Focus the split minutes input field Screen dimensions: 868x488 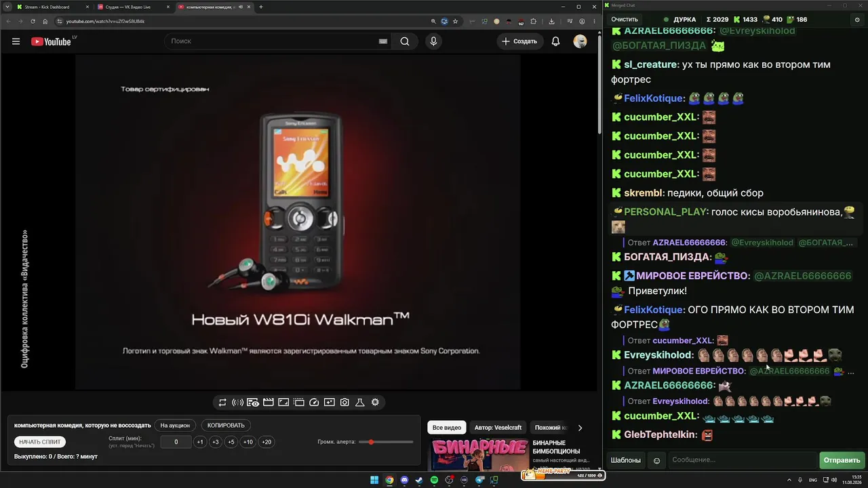[176, 442]
